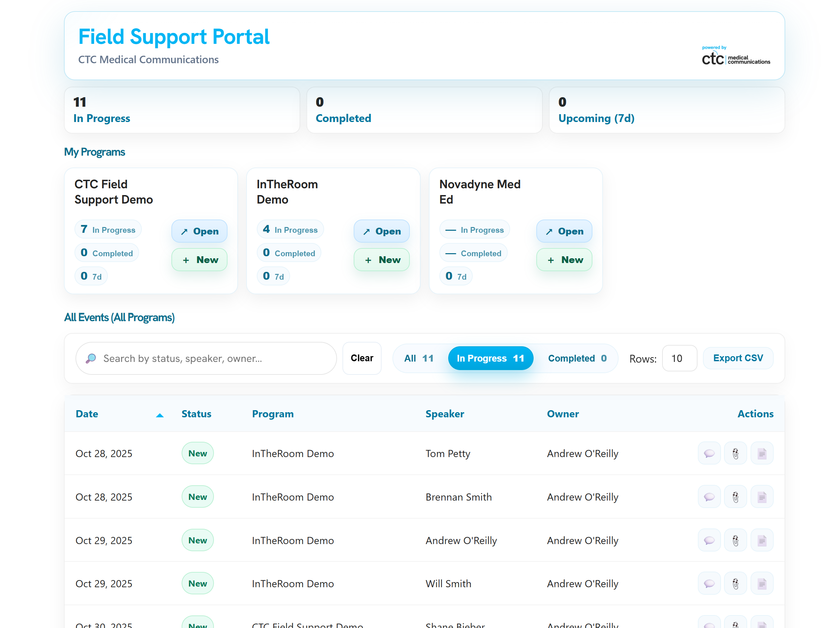Open the CTC Field Support Demo program
The image size is (840, 628).
click(199, 231)
